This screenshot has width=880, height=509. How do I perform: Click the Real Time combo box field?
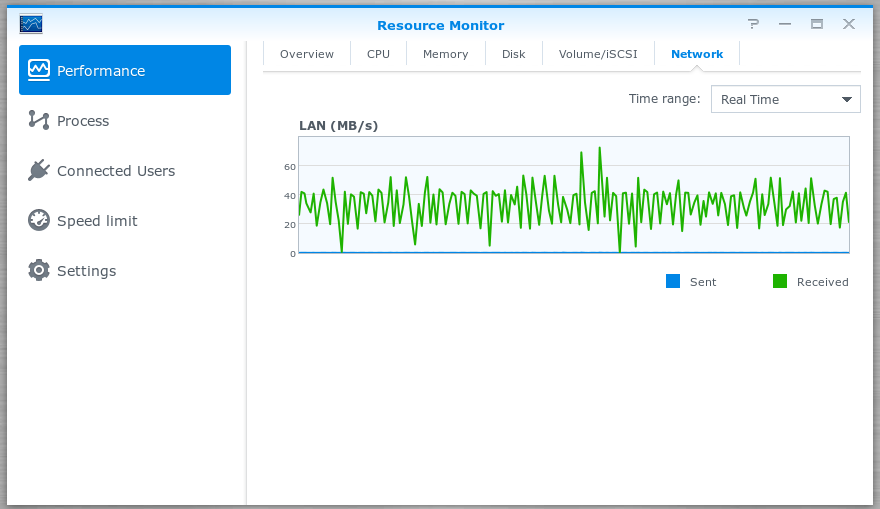click(x=785, y=99)
